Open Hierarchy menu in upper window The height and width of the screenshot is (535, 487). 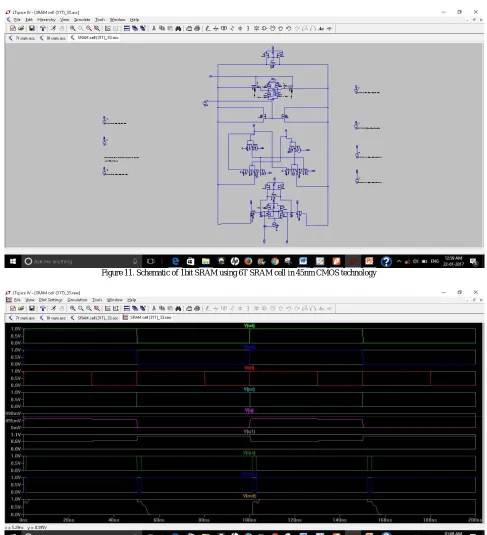point(46,20)
